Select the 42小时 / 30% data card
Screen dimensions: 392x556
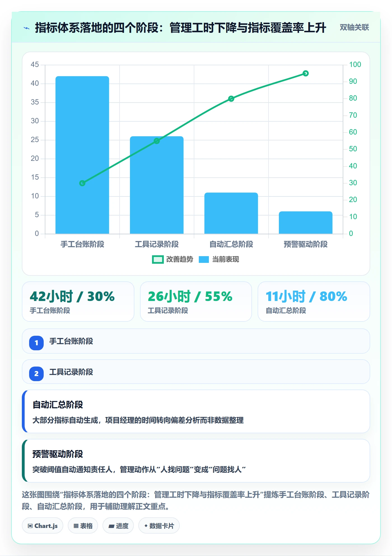tap(78, 302)
